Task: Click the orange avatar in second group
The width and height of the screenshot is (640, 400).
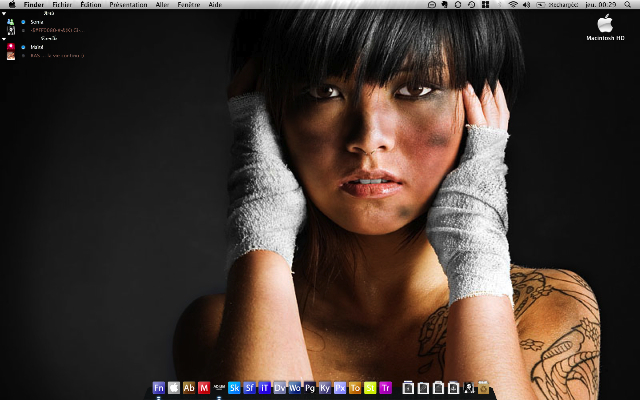Action: tap(11, 56)
